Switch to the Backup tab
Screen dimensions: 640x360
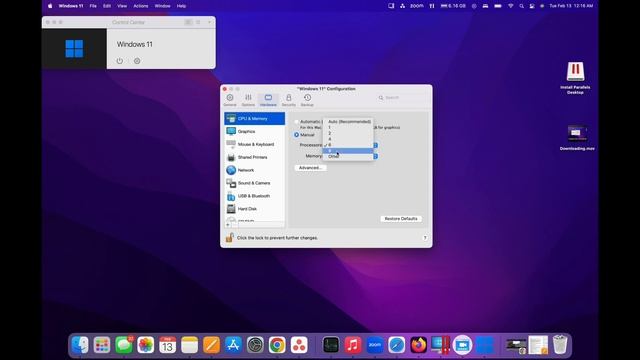click(x=307, y=100)
